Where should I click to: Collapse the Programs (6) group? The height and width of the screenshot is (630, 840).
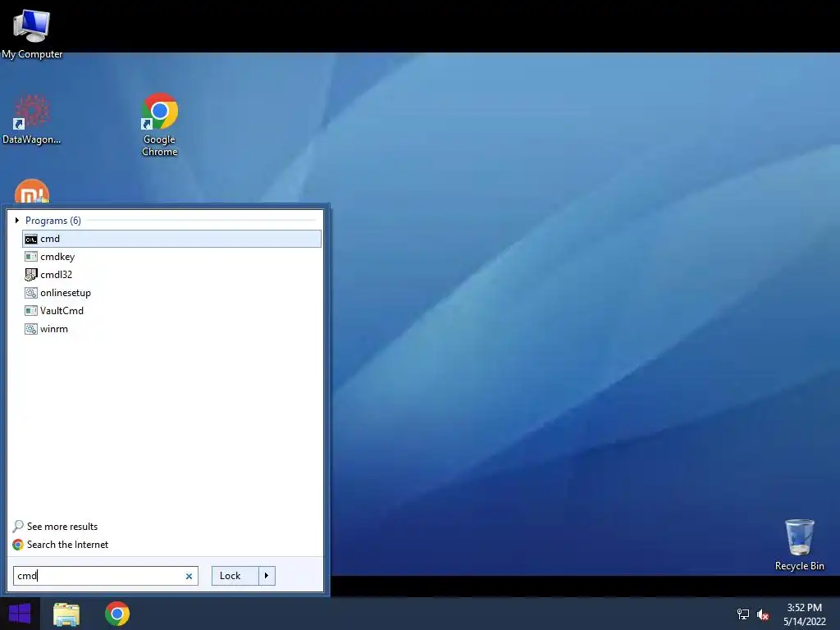tap(17, 220)
